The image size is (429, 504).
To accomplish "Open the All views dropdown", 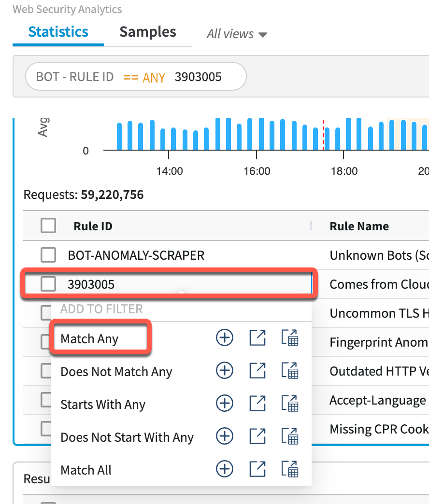I will click(237, 34).
